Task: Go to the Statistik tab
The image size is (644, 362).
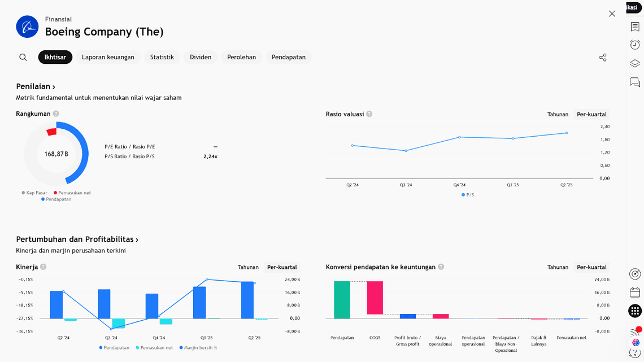Action: [162, 57]
